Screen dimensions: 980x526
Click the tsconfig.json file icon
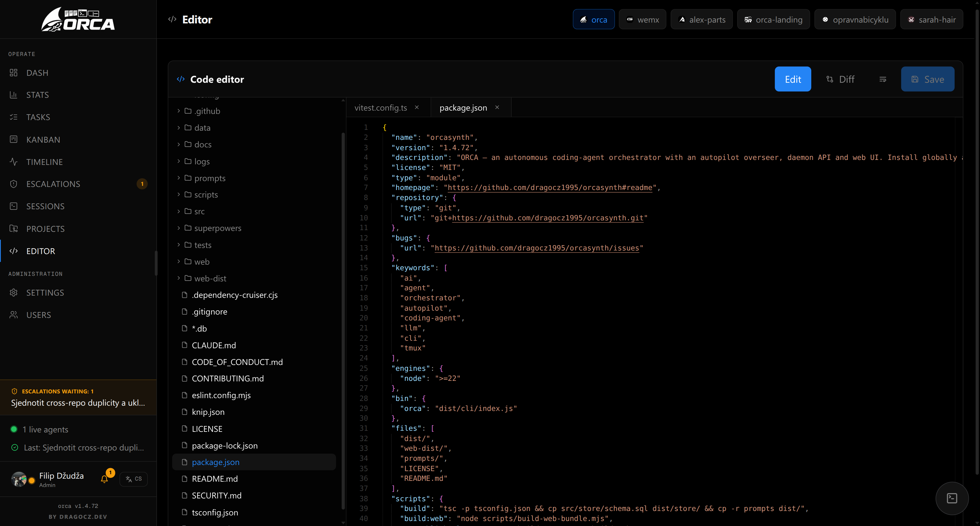point(185,512)
